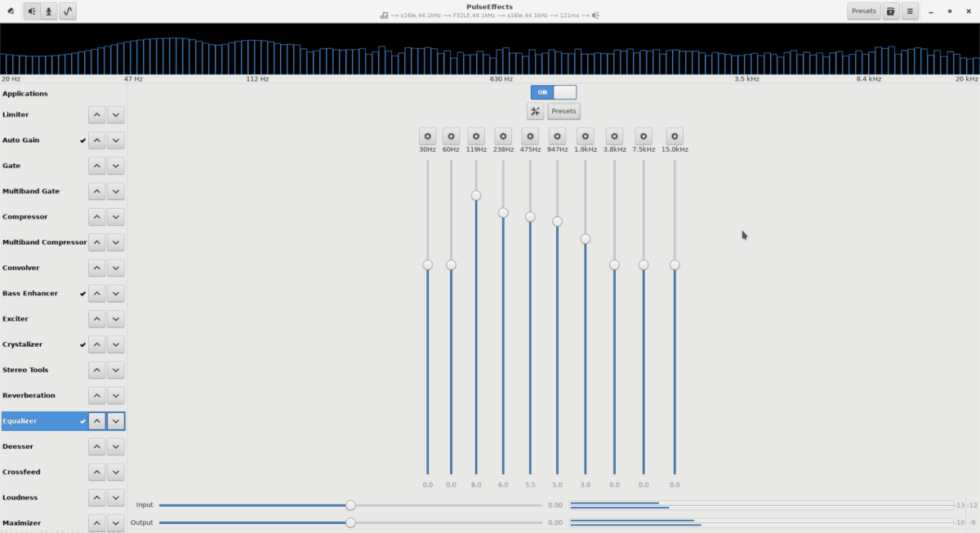This screenshot has width=980, height=533.
Task: Click the test signal sine wave icon
Action: click(68, 11)
